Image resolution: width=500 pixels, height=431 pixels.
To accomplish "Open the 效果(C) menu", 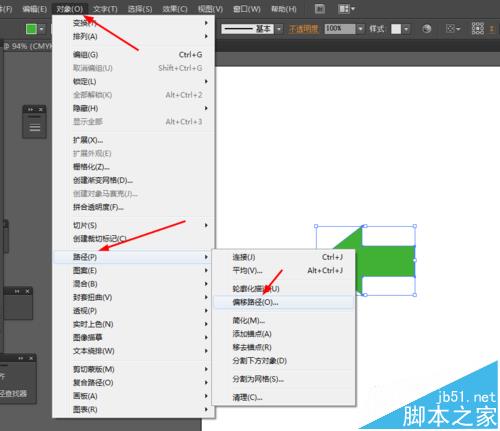I will [175, 9].
